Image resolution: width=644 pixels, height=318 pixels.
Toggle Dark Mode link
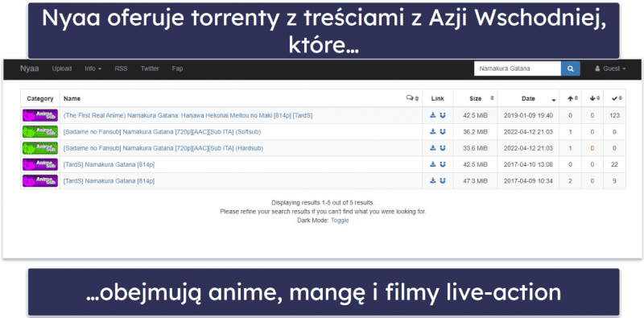pyautogui.click(x=340, y=221)
